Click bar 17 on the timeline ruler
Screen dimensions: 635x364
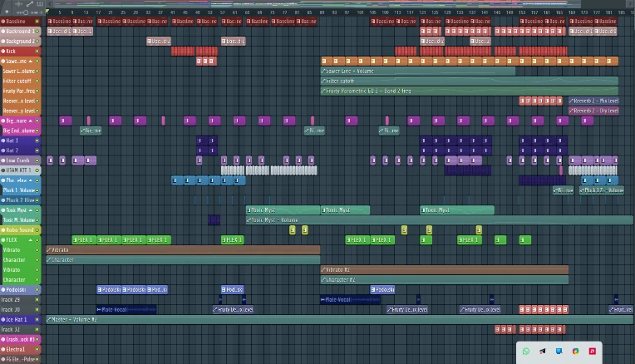click(98, 12)
